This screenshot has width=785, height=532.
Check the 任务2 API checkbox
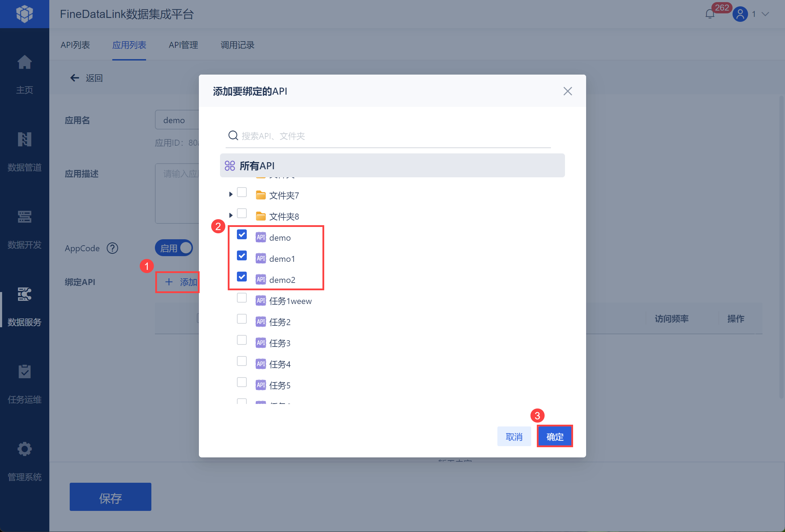pos(242,319)
